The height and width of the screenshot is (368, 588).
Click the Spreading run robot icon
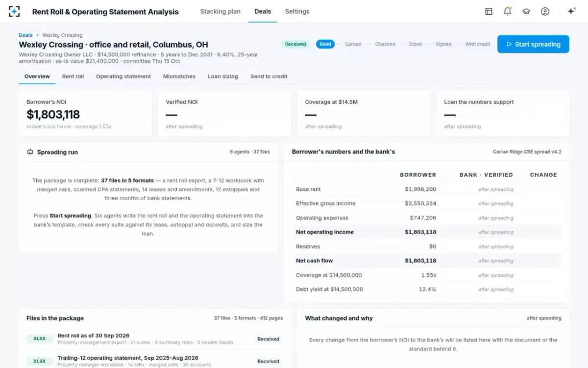pyautogui.click(x=30, y=152)
